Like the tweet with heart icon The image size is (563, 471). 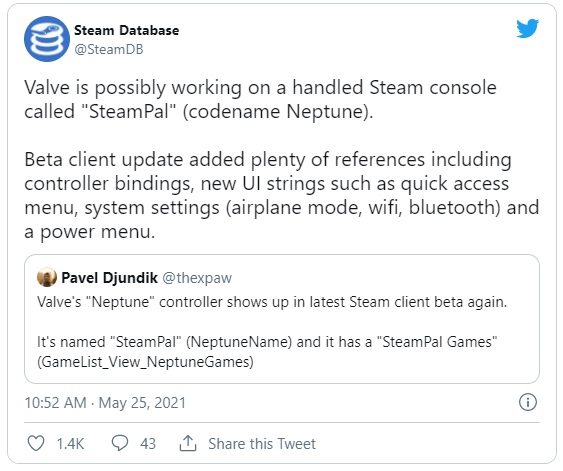[x=36, y=443]
